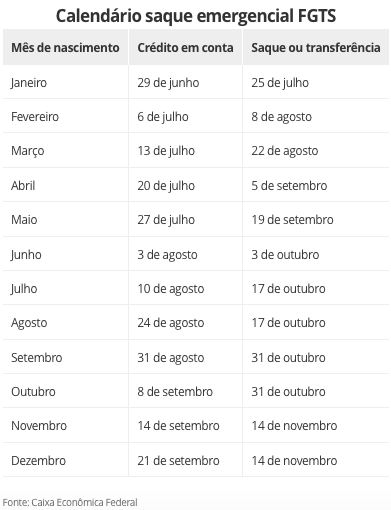
Task: Click the '25 de julho' withdrawal date
Action: click(x=280, y=83)
